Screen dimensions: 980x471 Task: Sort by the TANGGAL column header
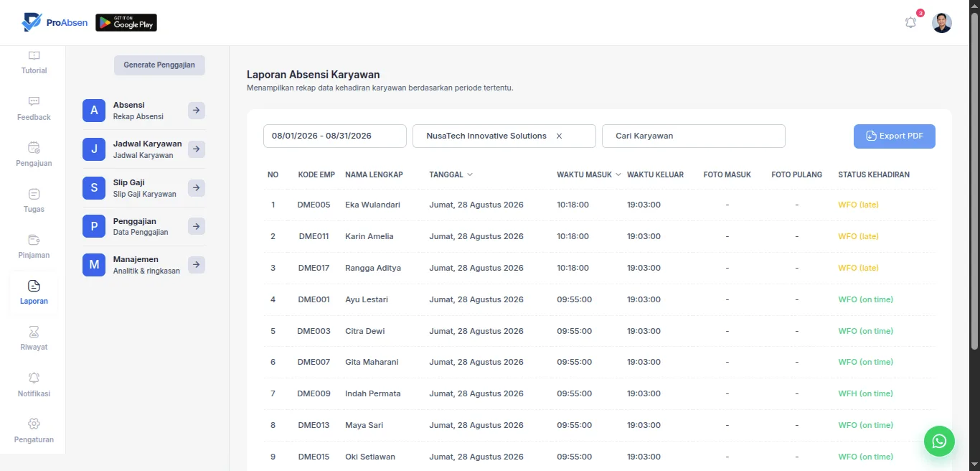(x=451, y=174)
